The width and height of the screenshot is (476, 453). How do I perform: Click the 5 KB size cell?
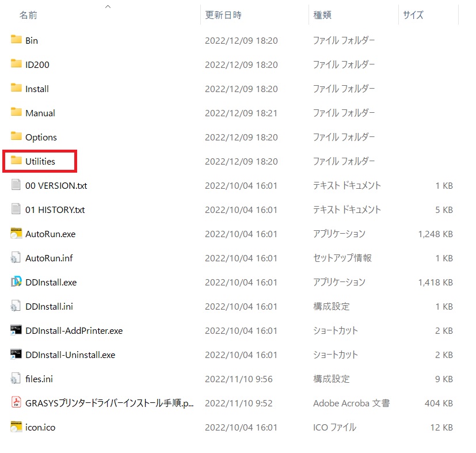(444, 210)
